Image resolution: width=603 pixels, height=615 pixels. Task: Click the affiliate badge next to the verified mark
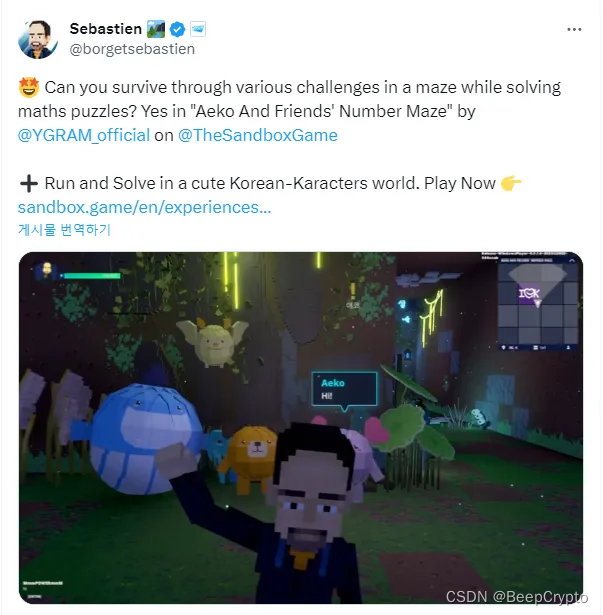pyautogui.click(x=198, y=29)
